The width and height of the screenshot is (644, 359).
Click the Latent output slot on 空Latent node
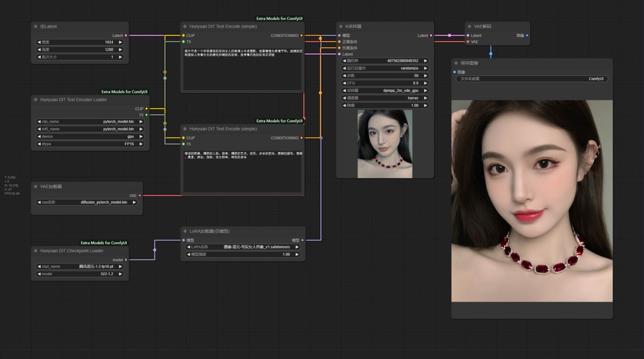pyautogui.click(x=126, y=35)
